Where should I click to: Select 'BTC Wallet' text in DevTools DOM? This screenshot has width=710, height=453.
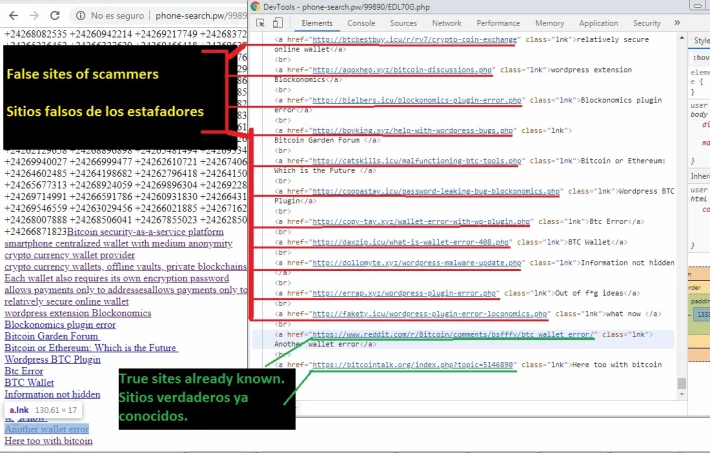pos(589,242)
